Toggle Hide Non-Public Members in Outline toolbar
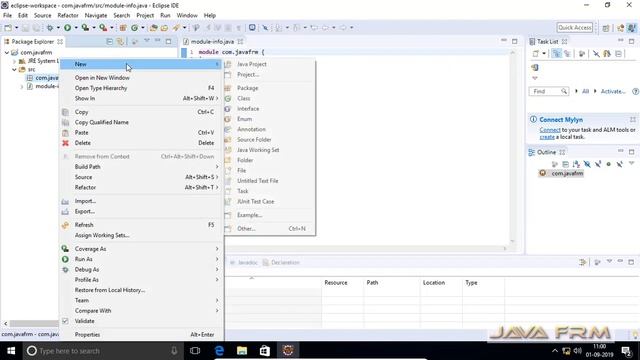The height and width of the screenshot is (360, 640). (x=609, y=164)
